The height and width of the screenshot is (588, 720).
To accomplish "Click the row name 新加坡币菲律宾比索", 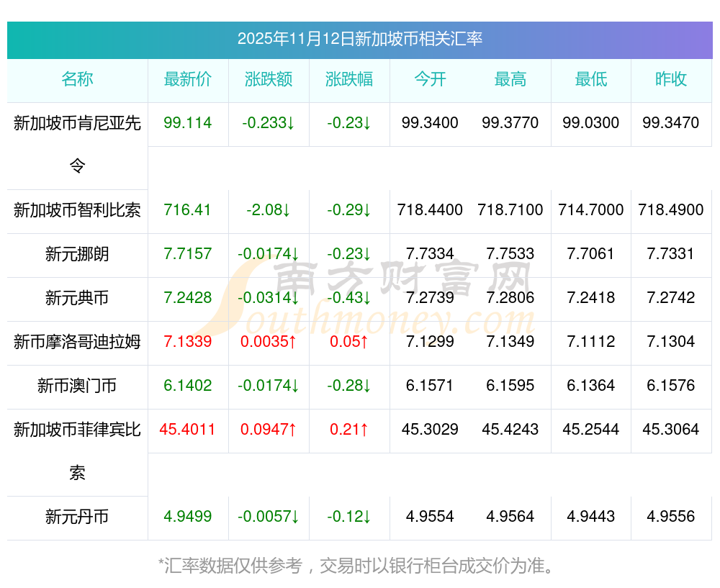I will 77,451.
